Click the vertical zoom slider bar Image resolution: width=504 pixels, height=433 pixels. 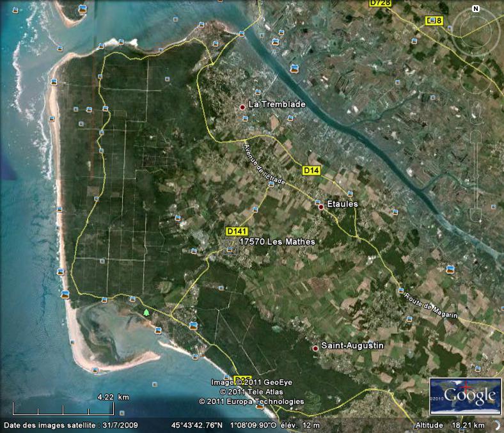point(475,173)
